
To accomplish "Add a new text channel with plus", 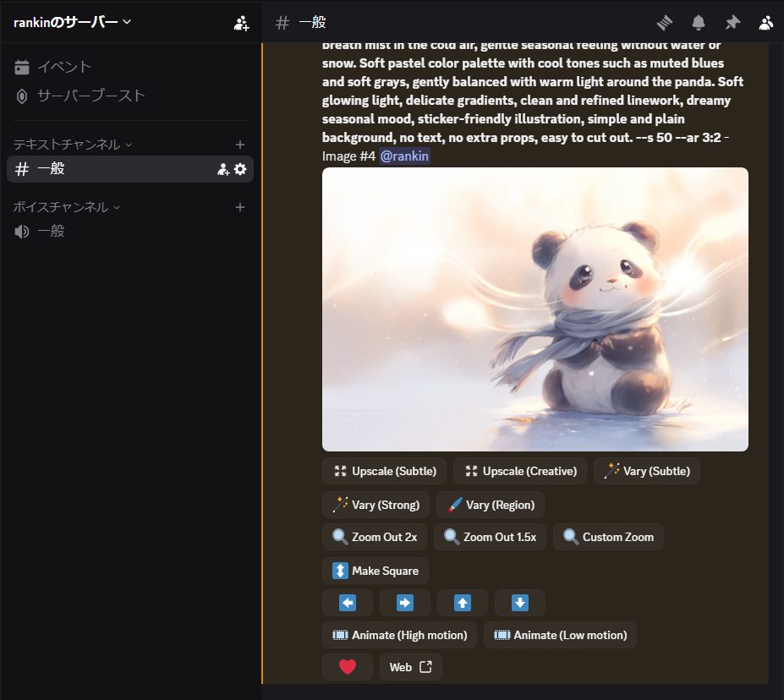I will pos(240,145).
